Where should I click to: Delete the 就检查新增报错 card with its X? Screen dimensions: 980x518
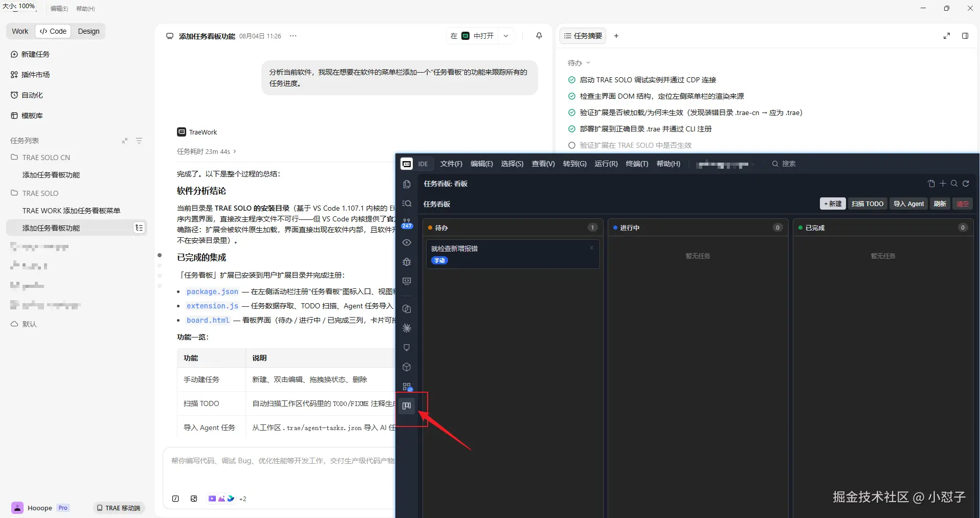pyautogui.click(x=592, y=248)
